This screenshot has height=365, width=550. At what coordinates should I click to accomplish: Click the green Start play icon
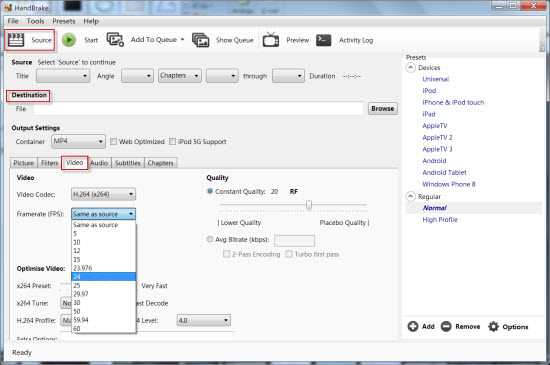tap(69, 40)
